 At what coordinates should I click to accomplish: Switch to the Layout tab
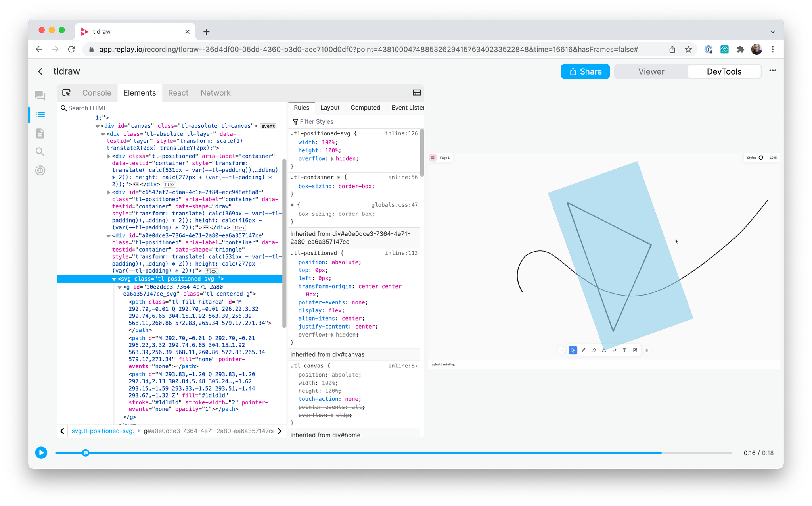tap(329, 107)
